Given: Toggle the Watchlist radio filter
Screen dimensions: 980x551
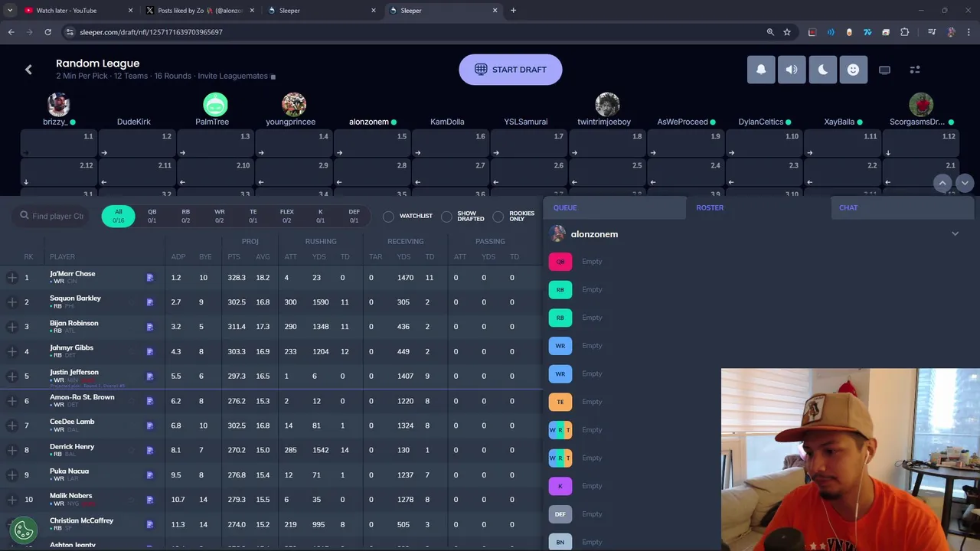Looking at the screenshot, I should click(388, 217).
